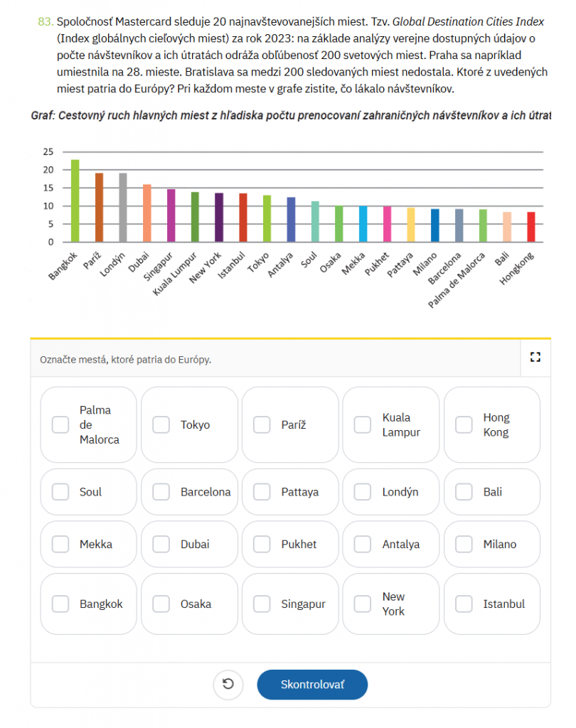
Task: Tick the Paríž checkbox
Action: [x=262, y=424]
